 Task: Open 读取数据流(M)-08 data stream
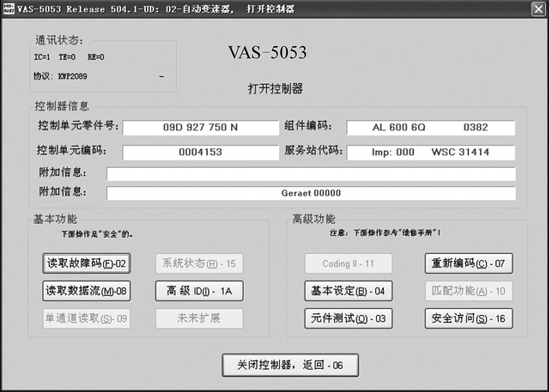87,291
